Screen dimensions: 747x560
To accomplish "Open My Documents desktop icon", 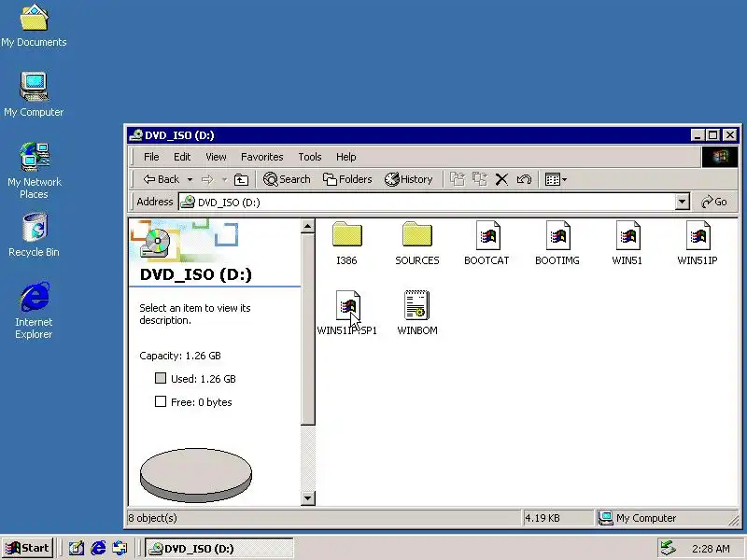I will pyautogui.click(x=34, y=18).
